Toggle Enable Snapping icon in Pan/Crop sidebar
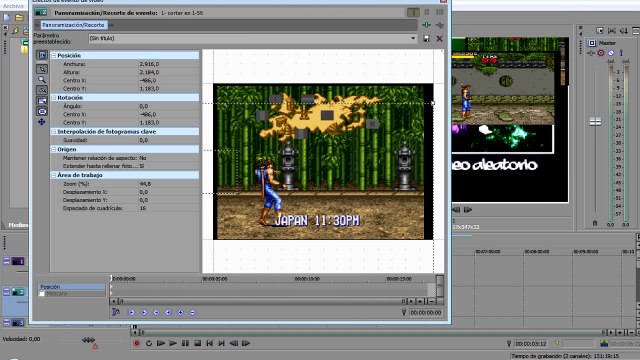This screenshot has width=640, height=360. pyautogui.click(x=42, y=90)
